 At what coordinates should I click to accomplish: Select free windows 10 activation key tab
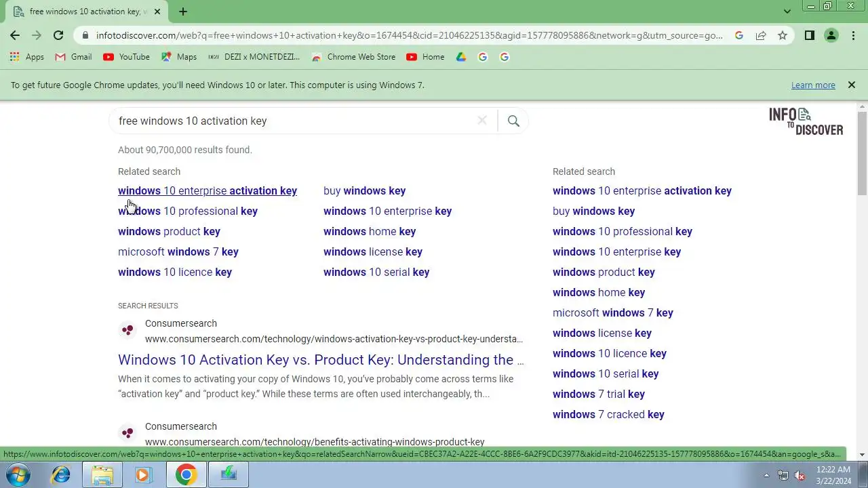[x=87, y=12]
